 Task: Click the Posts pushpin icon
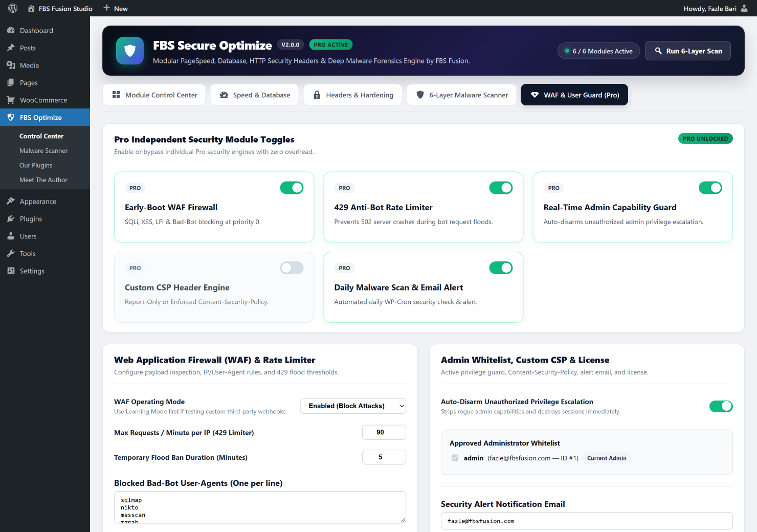click(x=11, y=48)
